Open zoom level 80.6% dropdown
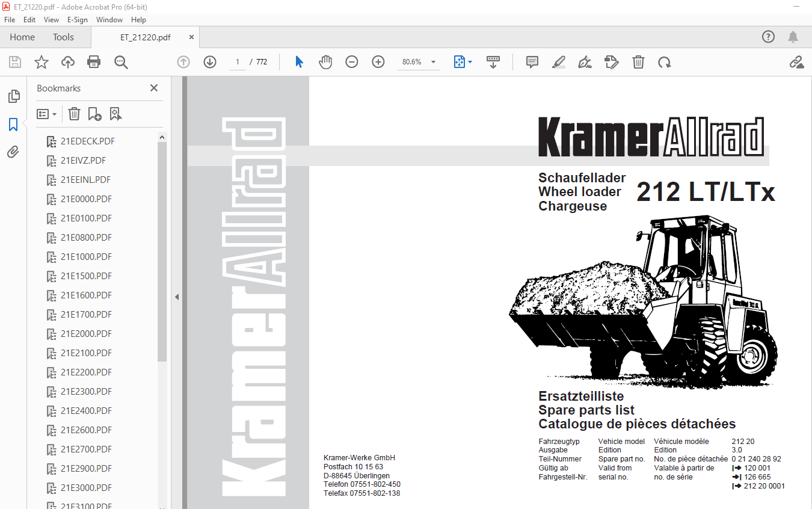The width and height of the screenshot is (812, 509). (x=433, y=62)
